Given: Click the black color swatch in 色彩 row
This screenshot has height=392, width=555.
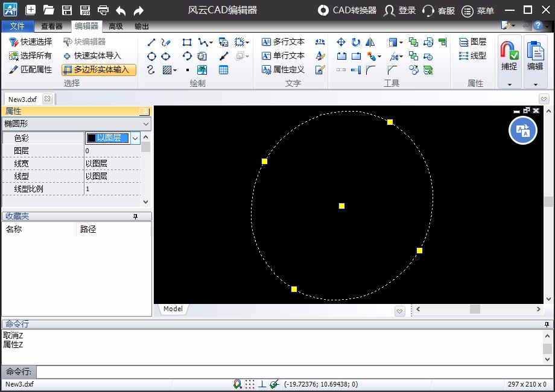Looking at the screenshot, I should 91,138.
